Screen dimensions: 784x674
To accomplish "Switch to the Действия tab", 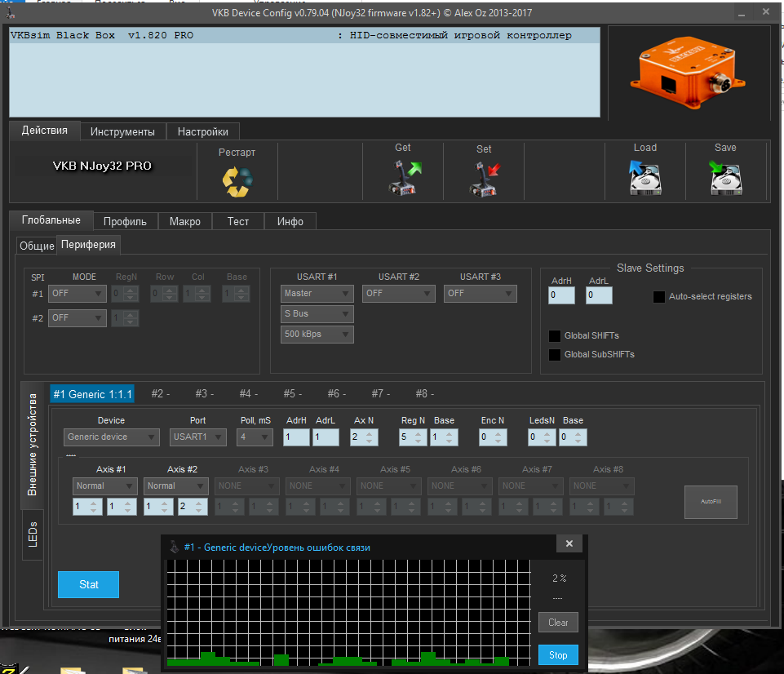I will [45, 131].
